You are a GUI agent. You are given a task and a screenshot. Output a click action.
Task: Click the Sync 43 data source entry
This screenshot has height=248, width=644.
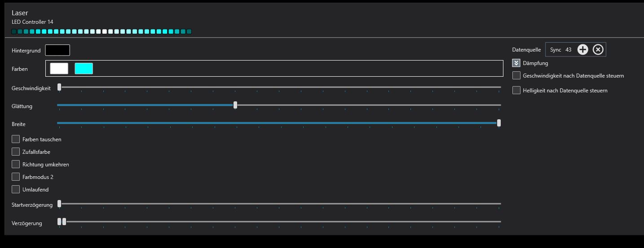click(x=560, y=50)
